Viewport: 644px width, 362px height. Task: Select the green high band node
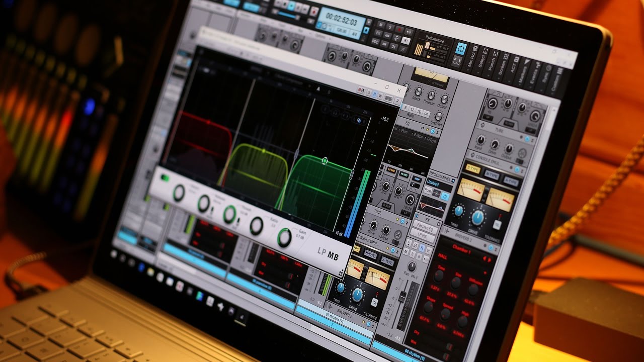325,161
